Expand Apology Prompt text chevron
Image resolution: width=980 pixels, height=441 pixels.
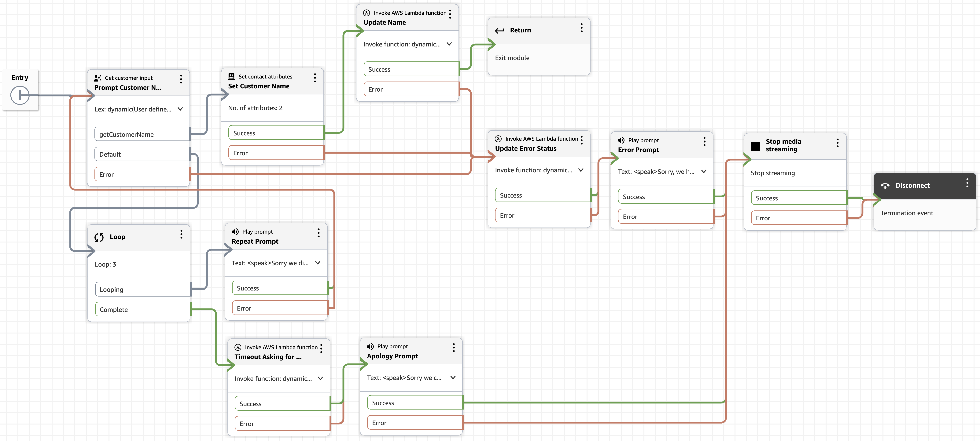pyautogui.click(x=453, y=377)
